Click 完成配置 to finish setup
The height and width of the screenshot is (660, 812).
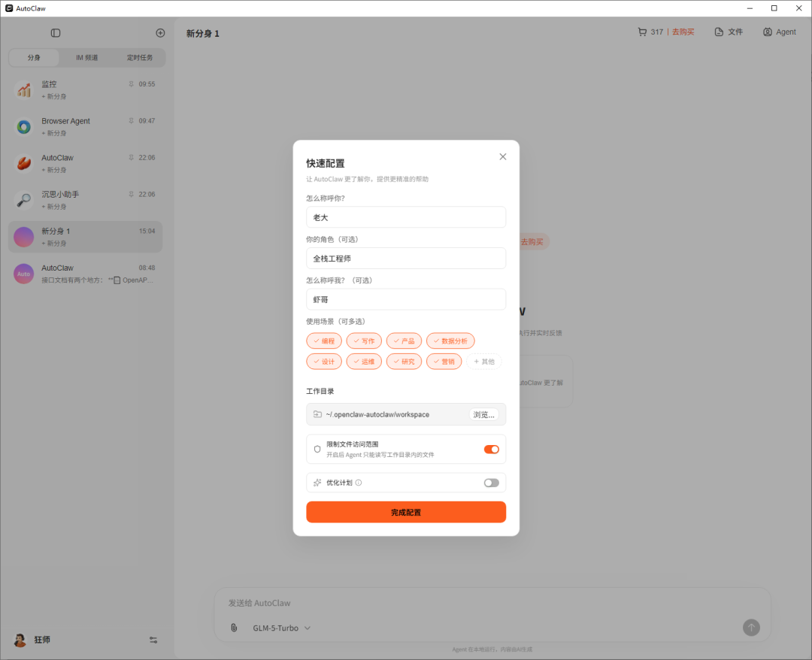[406, 512]
